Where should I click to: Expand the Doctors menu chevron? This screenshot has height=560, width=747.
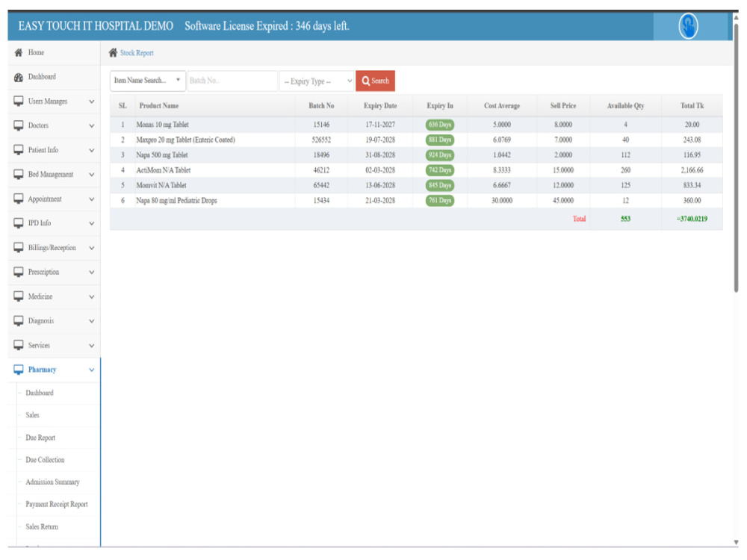(x=91, y=125)
